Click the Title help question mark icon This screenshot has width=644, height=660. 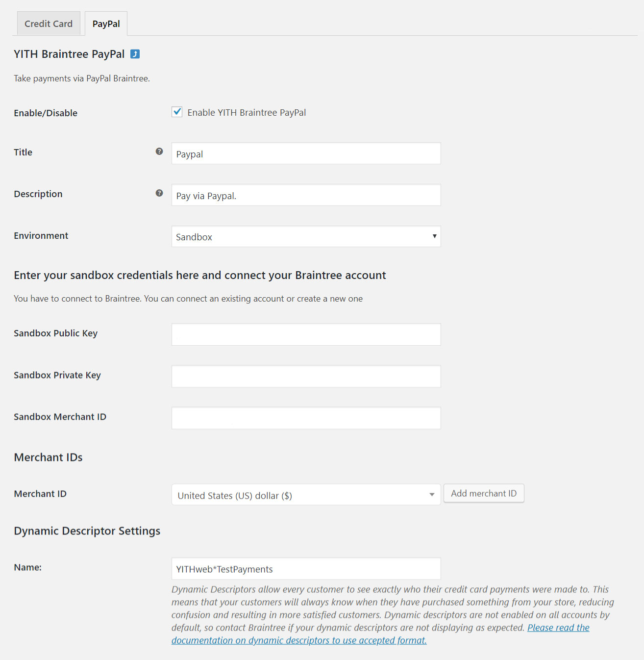point(159,152)
